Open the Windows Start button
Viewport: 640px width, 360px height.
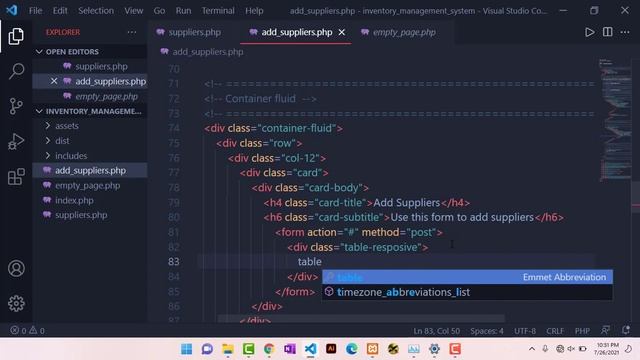pyautogui.click(x=187, y=349)
